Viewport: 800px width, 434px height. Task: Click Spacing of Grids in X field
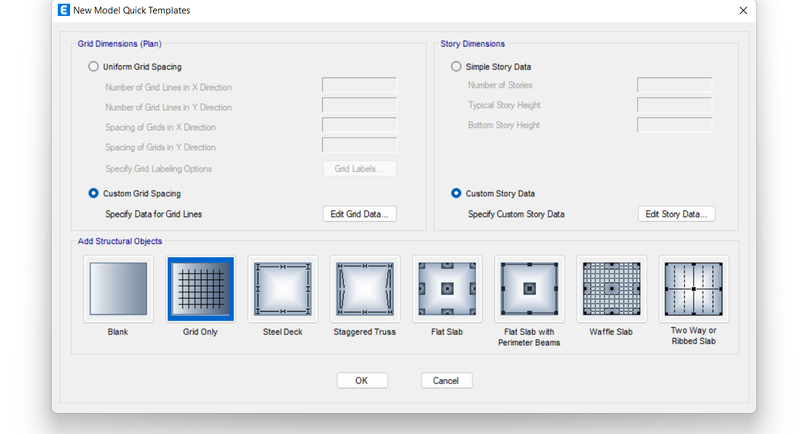(359, 125)
